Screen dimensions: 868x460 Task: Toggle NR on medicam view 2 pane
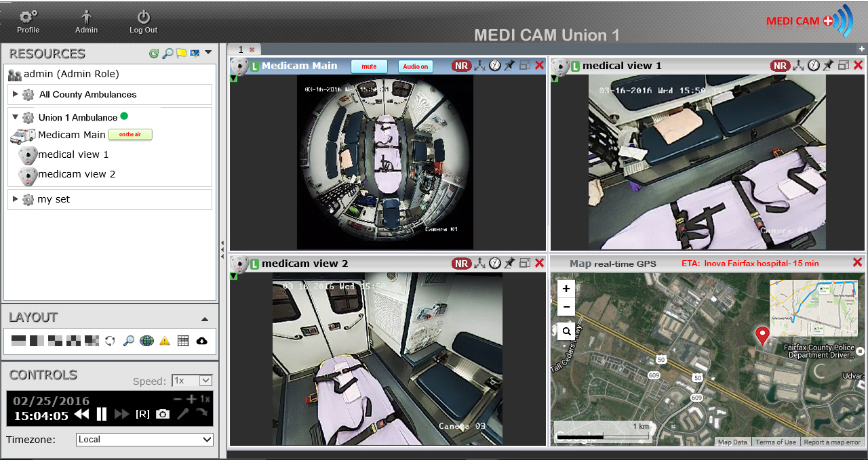pos(462,264)
